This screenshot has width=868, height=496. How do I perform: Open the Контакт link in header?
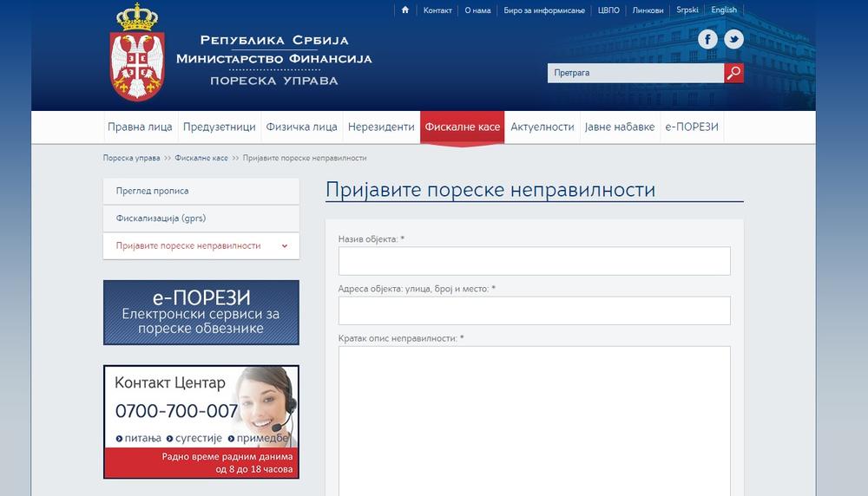(x=437, y=10)
